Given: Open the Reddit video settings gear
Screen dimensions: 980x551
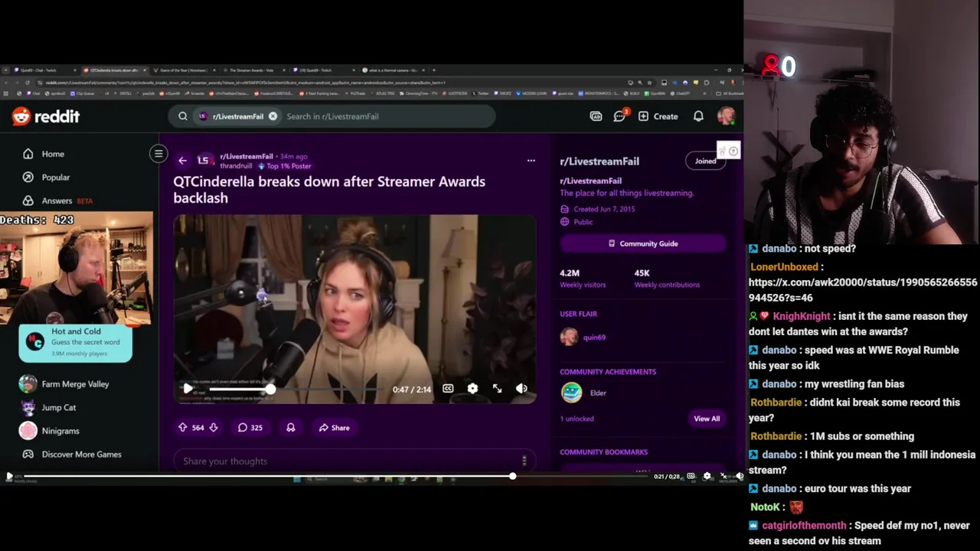Looking at the screenshot, I should pos(472,389).
